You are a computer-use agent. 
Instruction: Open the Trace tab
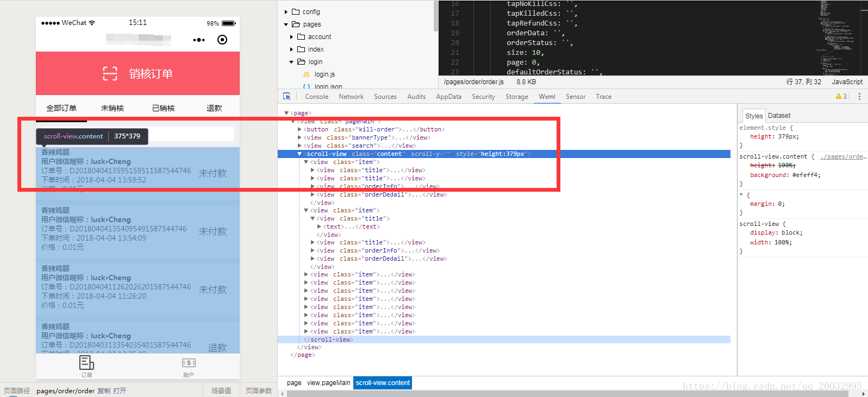603,97
